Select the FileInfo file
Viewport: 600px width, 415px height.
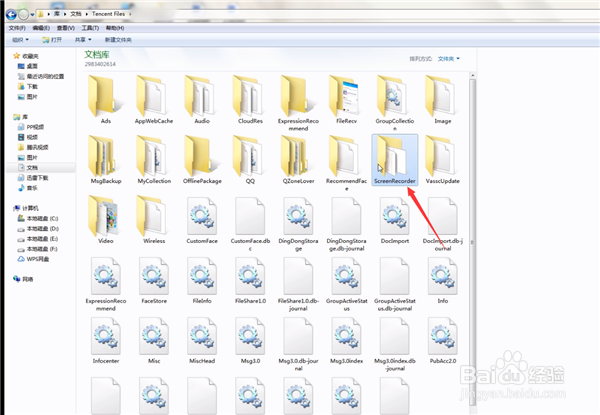pos(202,280)
